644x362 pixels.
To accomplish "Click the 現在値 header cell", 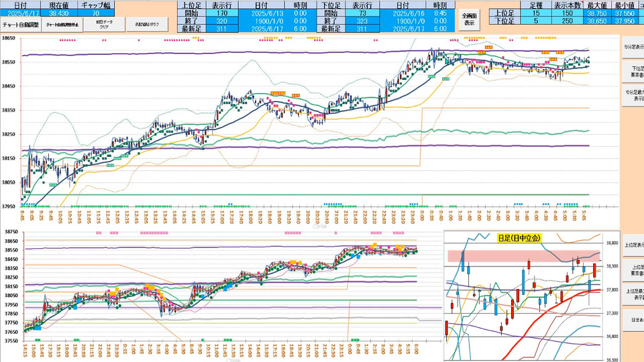I will (x=59, y=5).
